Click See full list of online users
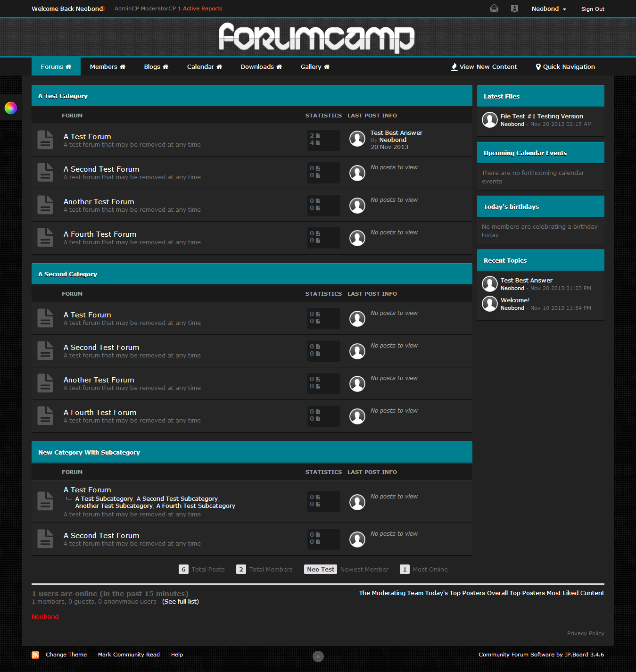This screenshot has width=636, height=672. point(181,602)
